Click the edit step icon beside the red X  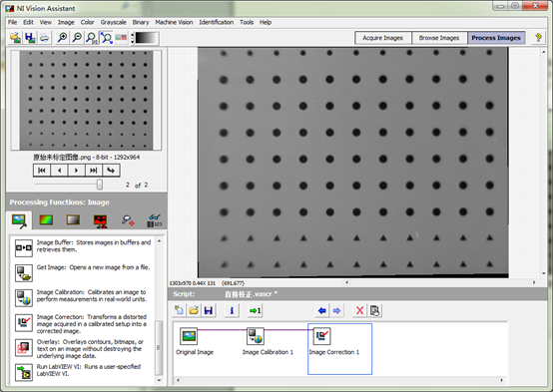point(374,310)
